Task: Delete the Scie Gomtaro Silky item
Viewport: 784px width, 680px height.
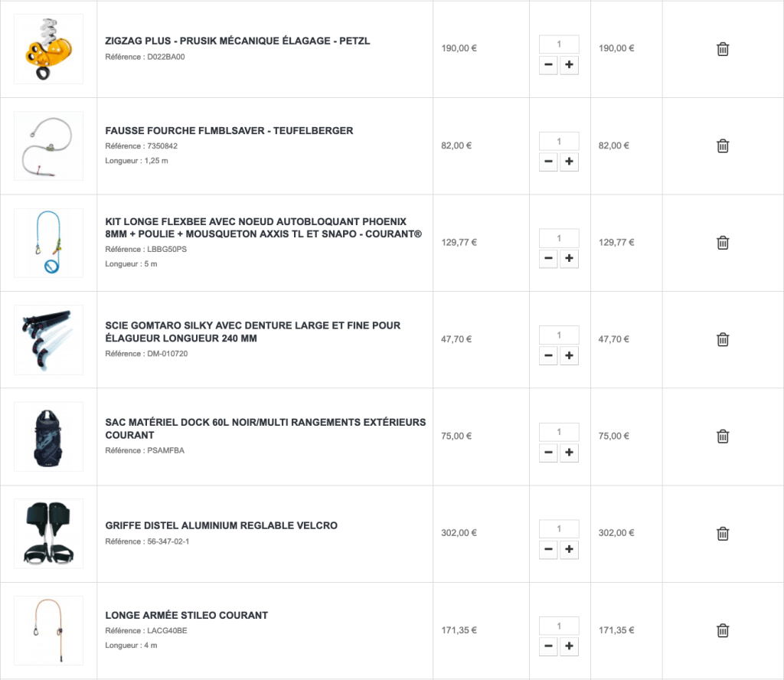Action: (722, 339)
